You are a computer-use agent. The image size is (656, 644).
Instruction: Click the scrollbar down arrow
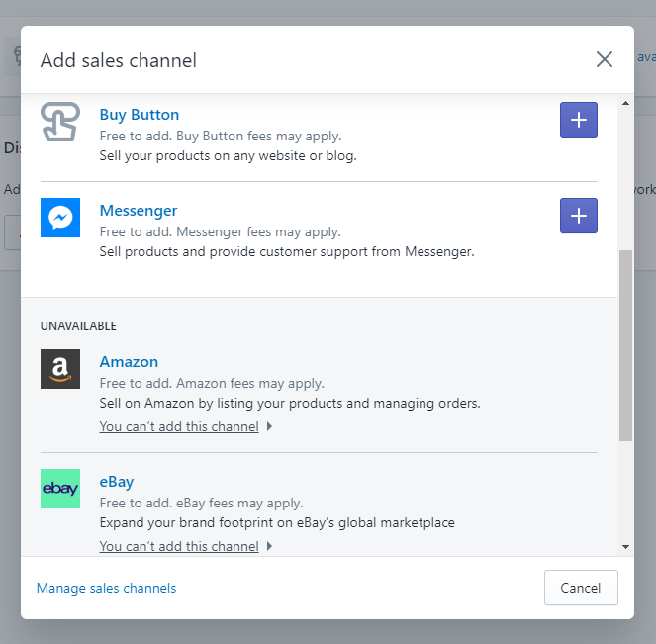[625, 546]
